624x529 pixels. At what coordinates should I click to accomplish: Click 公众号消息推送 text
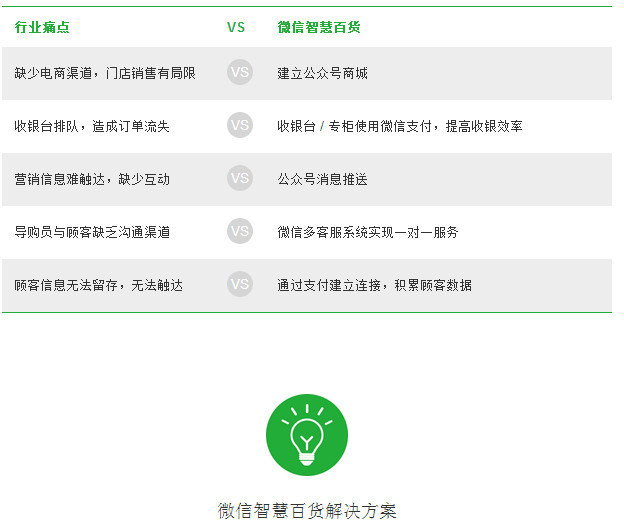click(322, 179)
